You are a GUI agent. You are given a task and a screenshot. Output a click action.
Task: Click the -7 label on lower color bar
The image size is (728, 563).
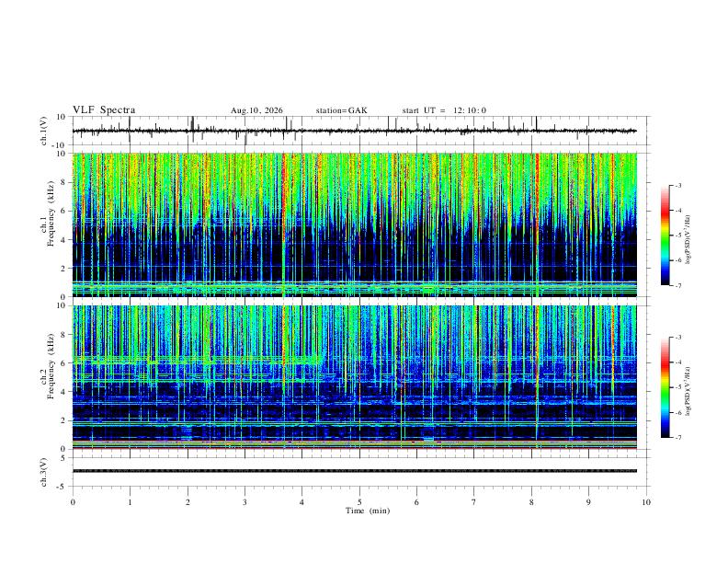[x=677, y=438]
